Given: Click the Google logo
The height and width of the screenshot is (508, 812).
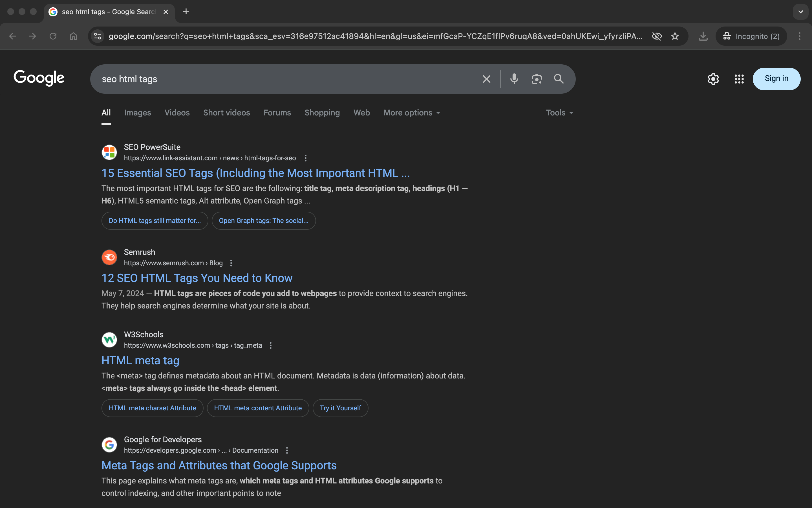Looking at the screenshot, I should 39,78.
